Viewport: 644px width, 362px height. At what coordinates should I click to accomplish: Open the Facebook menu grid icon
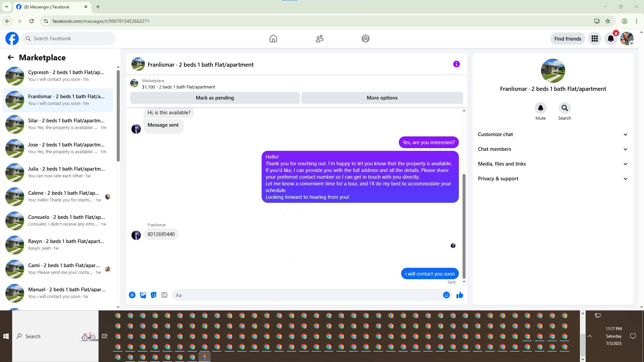(x=594, y=39)
